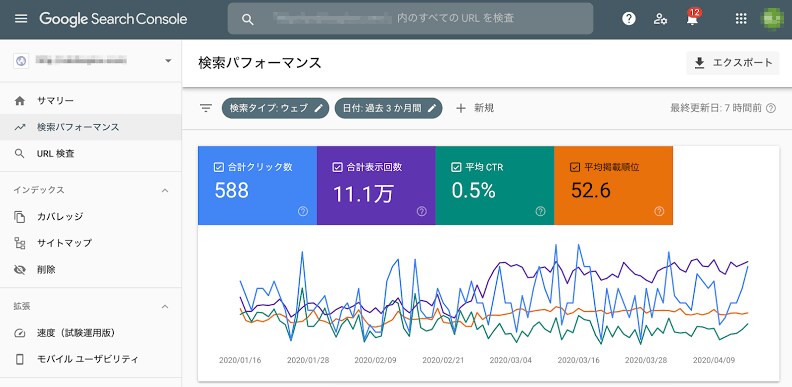The height and width of the screenshot is (387, 792).
Task: Open user and settings management icon
Action: click(x=660, y=19)
